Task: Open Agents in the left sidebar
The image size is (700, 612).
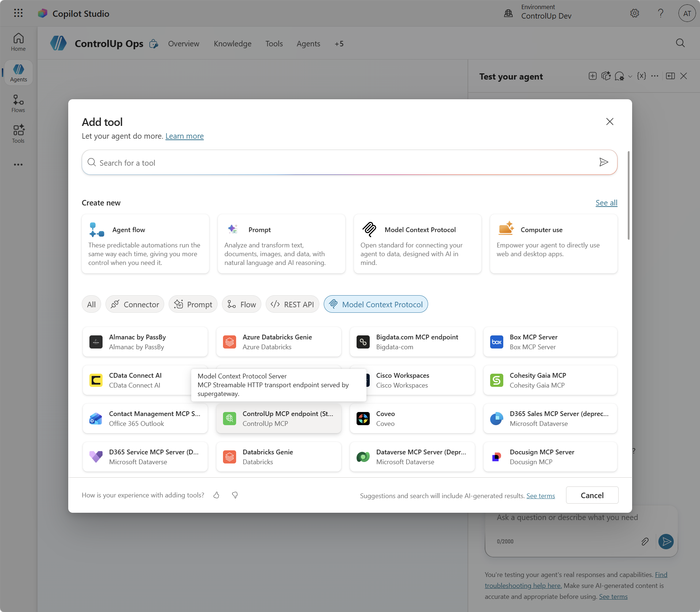Action: tap(18, 73)
